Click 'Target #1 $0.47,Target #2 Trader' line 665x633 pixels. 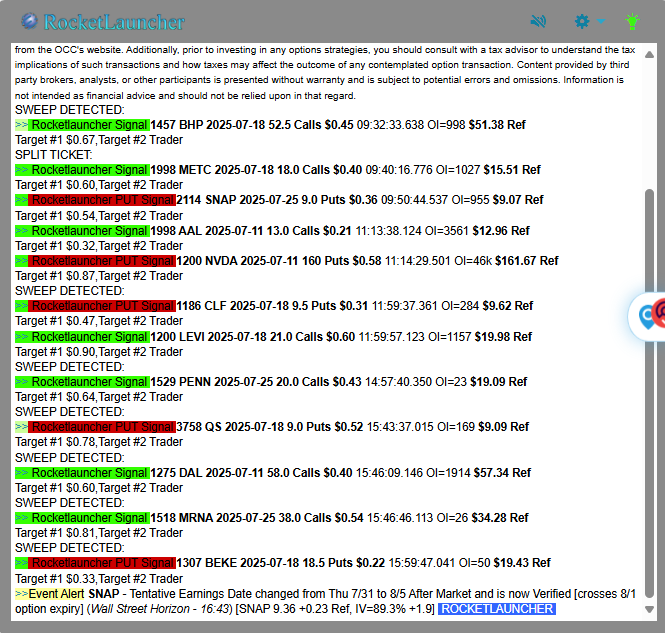tap(99, 321)
